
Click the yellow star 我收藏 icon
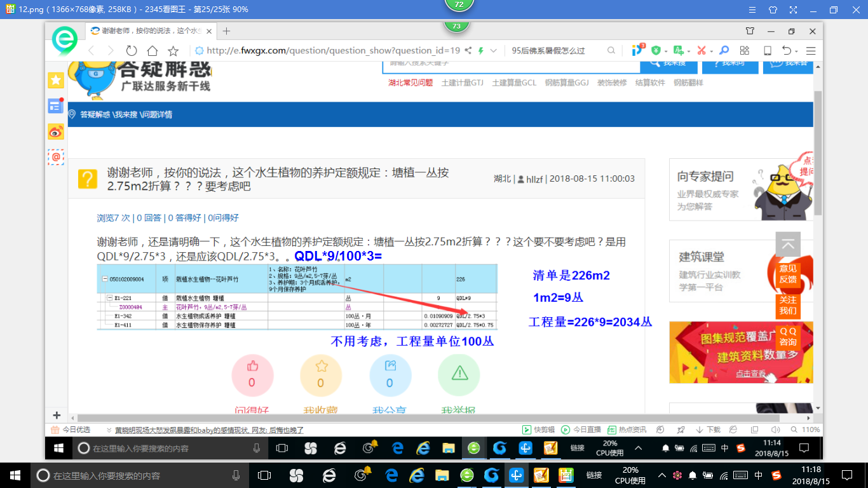(321, 376)
